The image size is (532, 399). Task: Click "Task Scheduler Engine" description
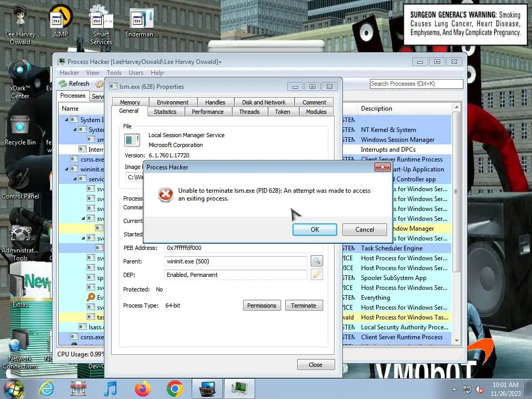392,248
